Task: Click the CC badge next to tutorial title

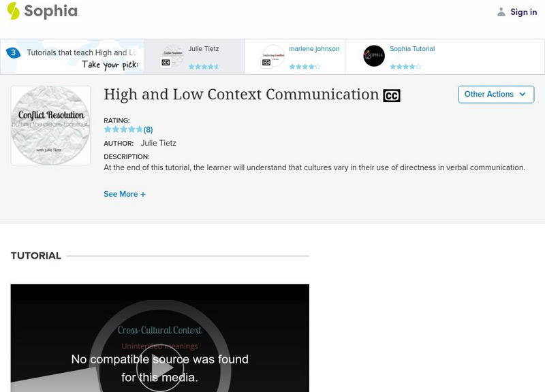Action: click(392, 96)
